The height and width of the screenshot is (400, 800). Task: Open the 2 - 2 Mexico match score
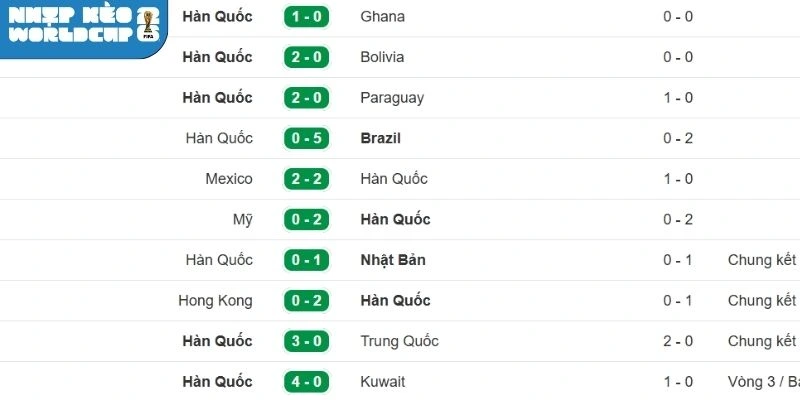(307, 179)
